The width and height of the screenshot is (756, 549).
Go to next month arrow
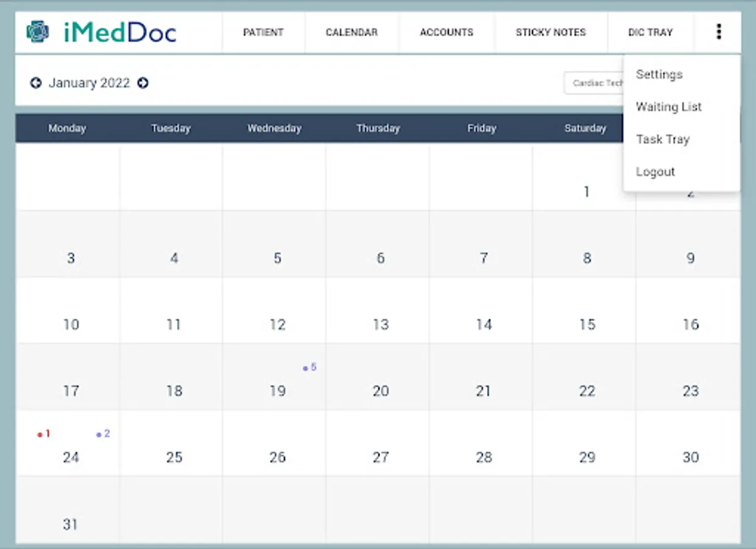(x=143, y=83)
